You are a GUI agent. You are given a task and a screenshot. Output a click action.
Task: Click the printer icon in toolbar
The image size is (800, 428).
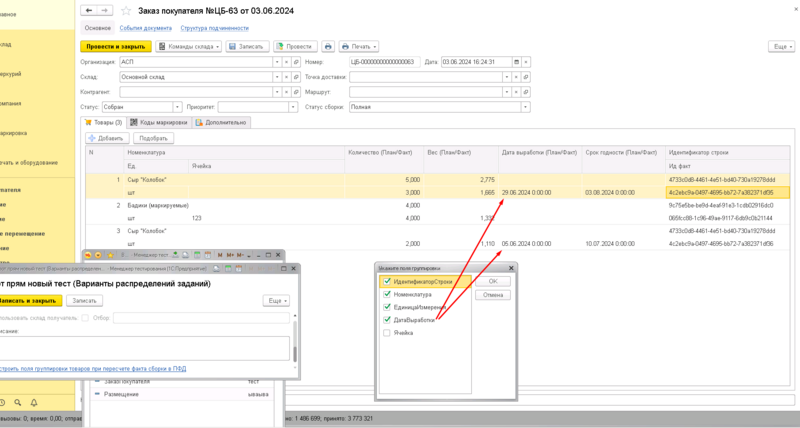pos(327,47)
